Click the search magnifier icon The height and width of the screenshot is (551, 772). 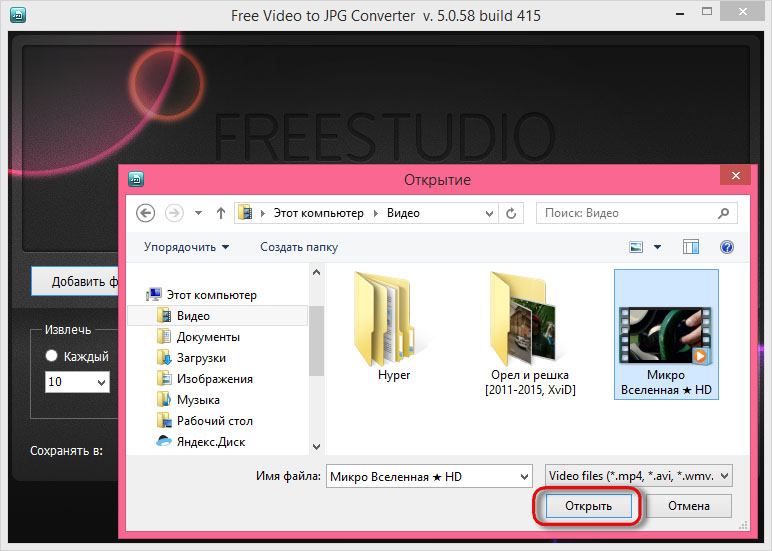(723, 213)
